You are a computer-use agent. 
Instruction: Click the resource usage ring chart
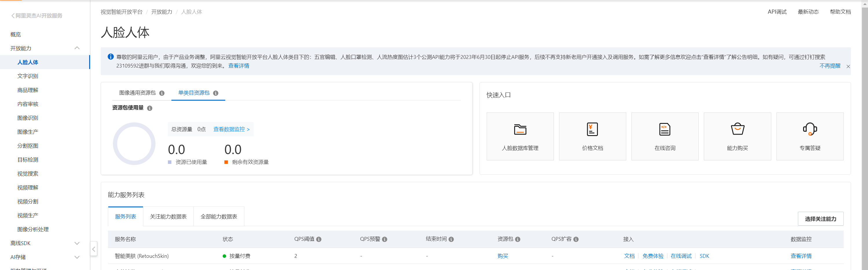pos(134,144)
